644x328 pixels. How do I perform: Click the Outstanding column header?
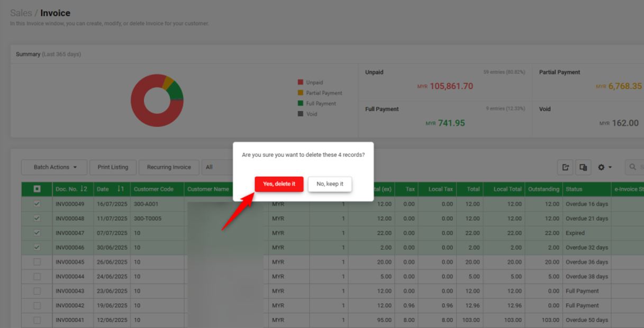click(543, 189)
